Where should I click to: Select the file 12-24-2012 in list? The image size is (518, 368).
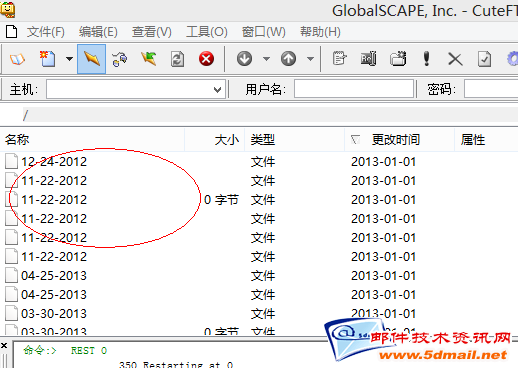[54, 162]
